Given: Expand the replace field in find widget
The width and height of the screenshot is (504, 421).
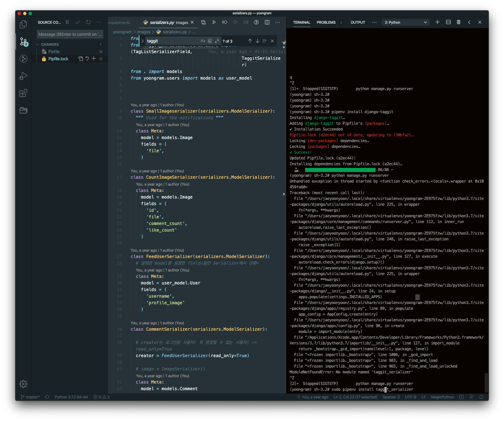Looking at the screenshot, I should 143,41.
